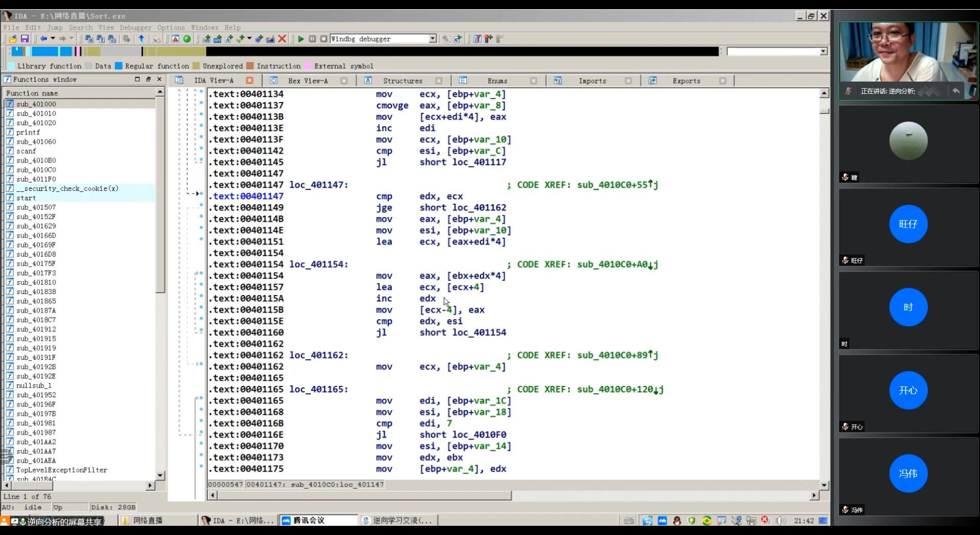Click the loc_401162 jump target operand
Image resolution: width=980 pixels, height=535 pixels.
[479, 208]
